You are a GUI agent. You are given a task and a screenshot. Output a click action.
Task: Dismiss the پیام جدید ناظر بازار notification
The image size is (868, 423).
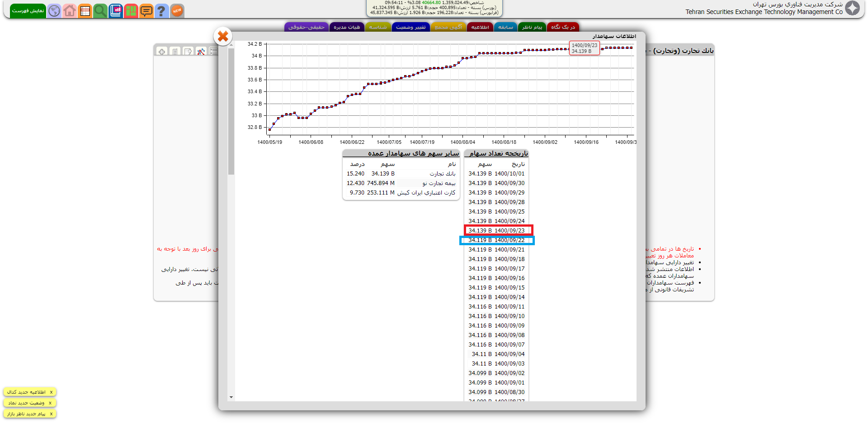pos(51,414)
